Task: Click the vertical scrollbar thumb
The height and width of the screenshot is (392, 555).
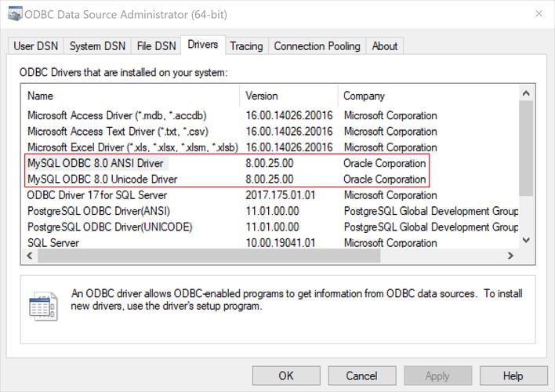Action: [x=526, y=148]
